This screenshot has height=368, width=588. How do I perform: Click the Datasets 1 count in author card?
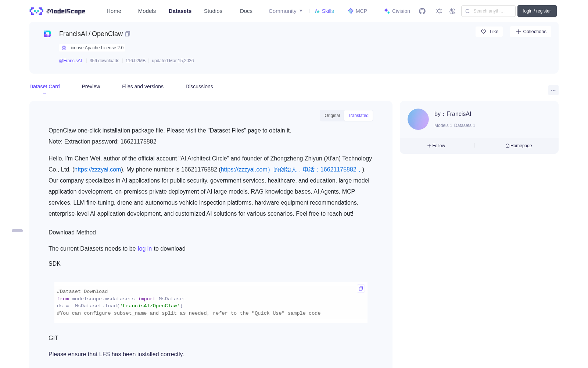click(x=465, y=125)
